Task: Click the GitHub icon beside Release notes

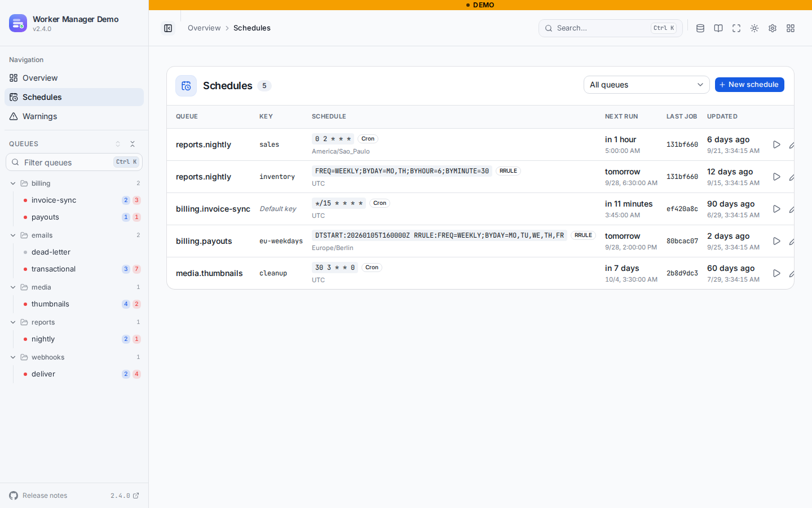Action: (x=14, y=496)
